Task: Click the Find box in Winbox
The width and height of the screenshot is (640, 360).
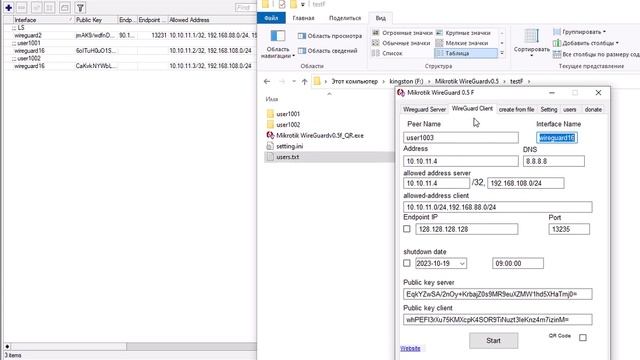Action: point(245,7)
